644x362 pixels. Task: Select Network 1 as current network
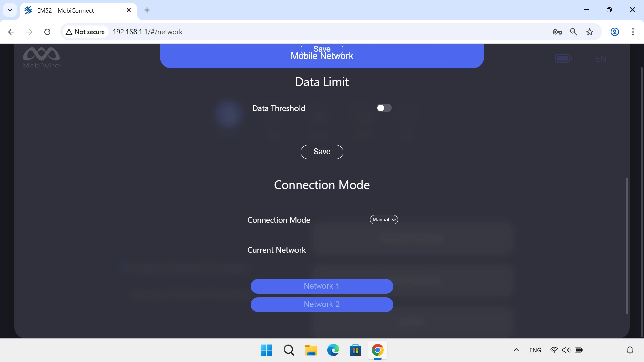click(322, 286)
